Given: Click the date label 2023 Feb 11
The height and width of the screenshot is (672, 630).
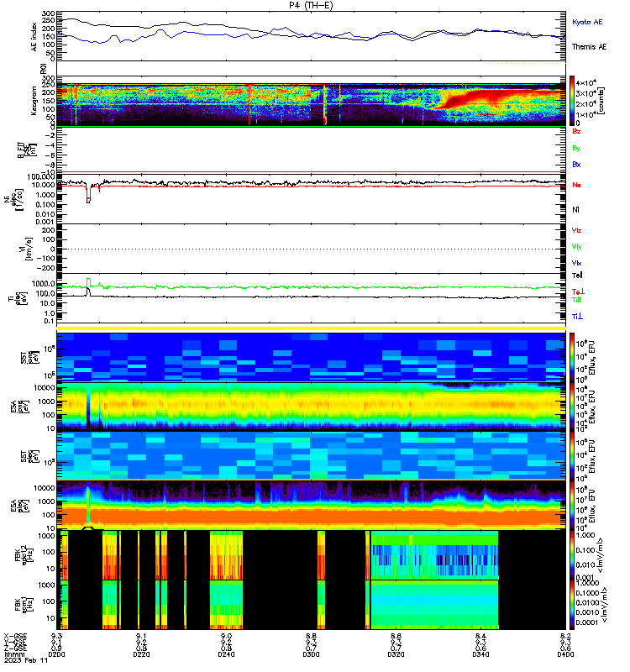Looking at the screenshot, I should pyautogui.click(x=26, y=660).
